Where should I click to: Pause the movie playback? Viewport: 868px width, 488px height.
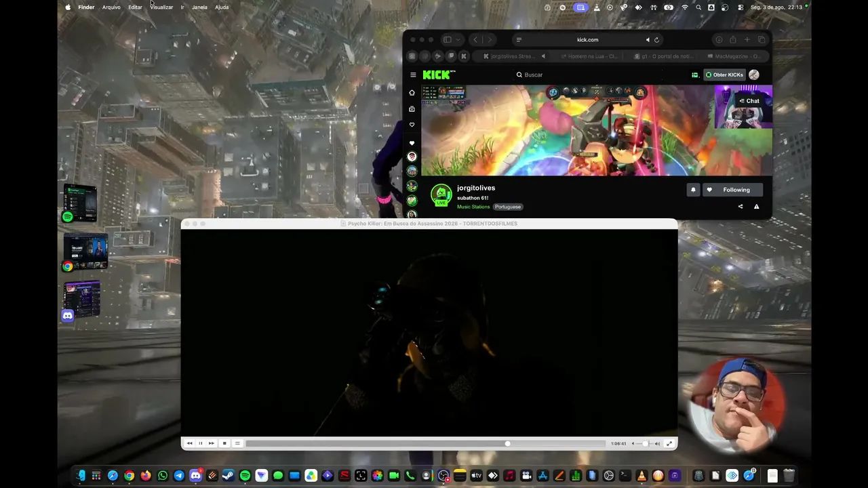(x=200, y=443)
